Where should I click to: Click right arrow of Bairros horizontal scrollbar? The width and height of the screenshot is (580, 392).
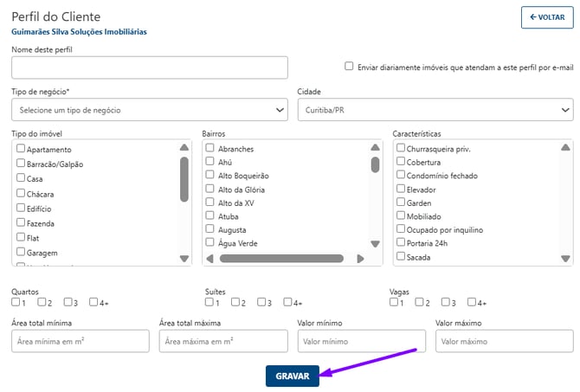point(360,258)
